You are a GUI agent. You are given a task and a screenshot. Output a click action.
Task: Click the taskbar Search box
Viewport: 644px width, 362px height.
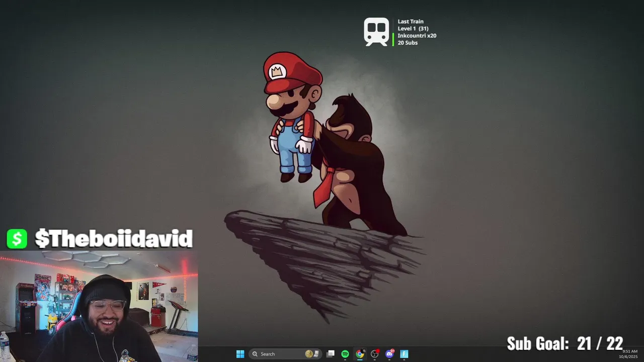point(285,354)
